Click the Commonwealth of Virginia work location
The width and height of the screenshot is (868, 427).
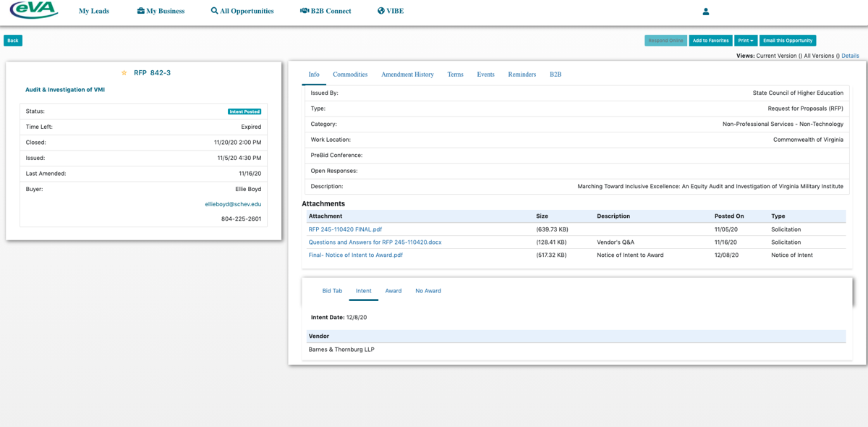click(808, 140)
